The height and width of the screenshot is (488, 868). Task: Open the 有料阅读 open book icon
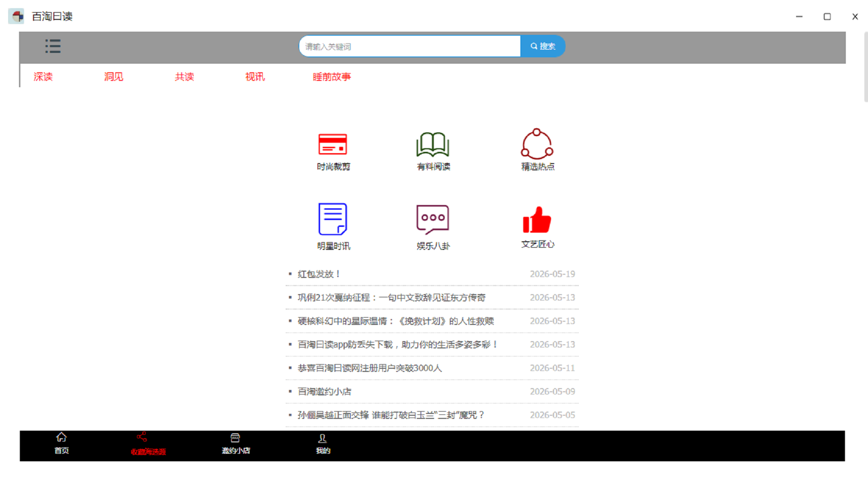[x=433, y=145]
